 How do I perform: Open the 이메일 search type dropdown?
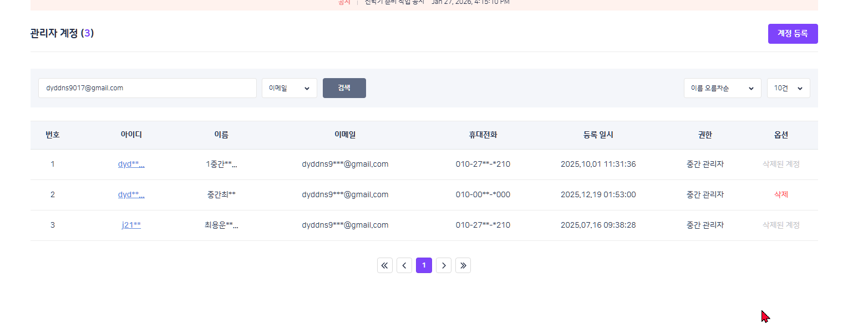pyautogui.click(x=289, y=88)
